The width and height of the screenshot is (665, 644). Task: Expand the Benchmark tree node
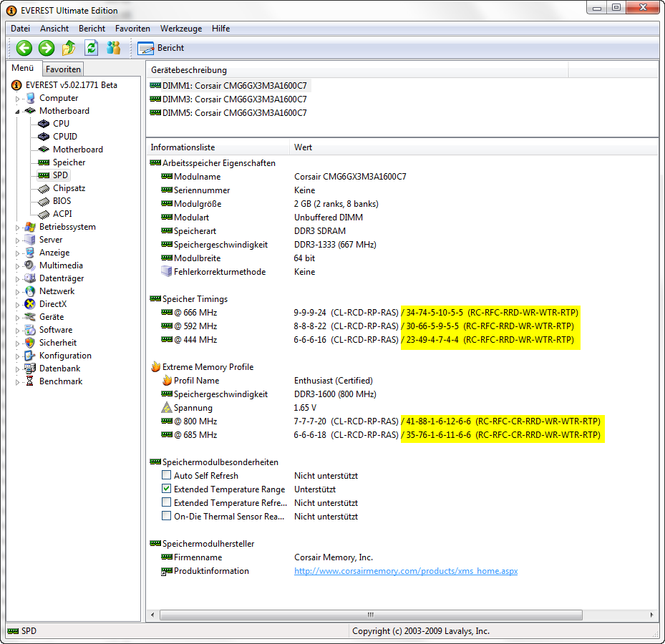(x=17, y=382)
